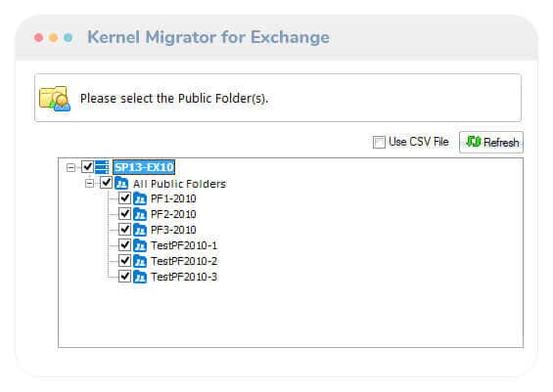Select the SP13-EX10 label
The image size is (553, 392).
point(144,167)
